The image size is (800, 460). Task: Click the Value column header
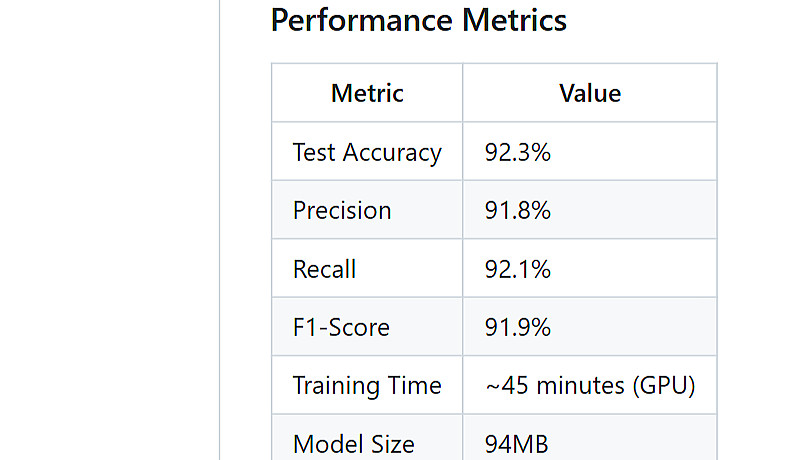tap(590, 94)
